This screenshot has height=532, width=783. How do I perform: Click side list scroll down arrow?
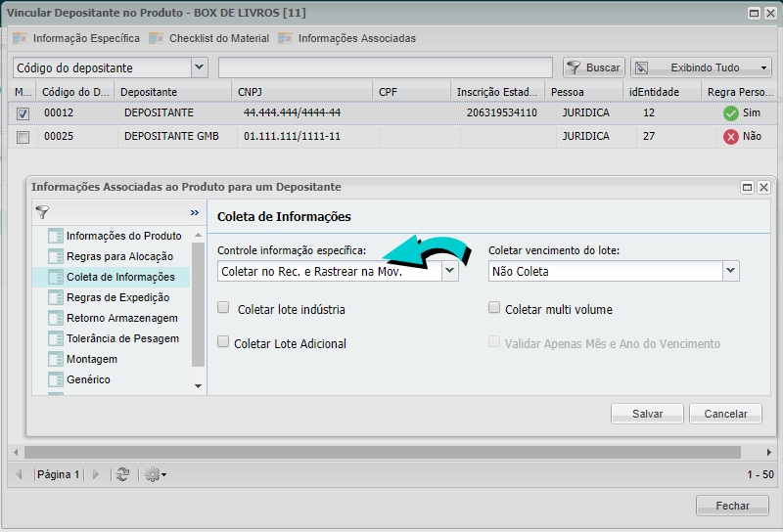click(x=199, y=385)
